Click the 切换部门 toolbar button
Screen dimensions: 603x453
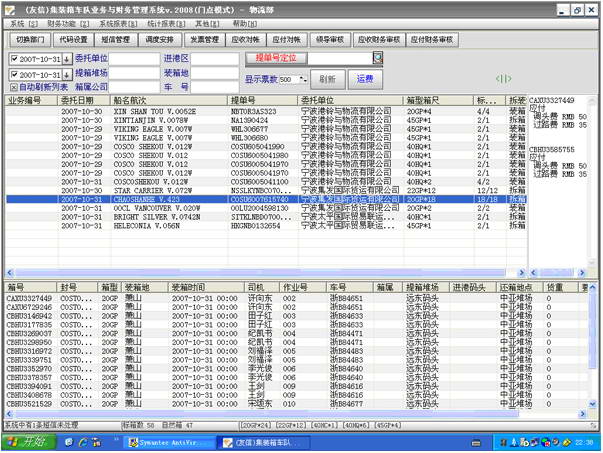pyautogui.click(x=30, y=40)
